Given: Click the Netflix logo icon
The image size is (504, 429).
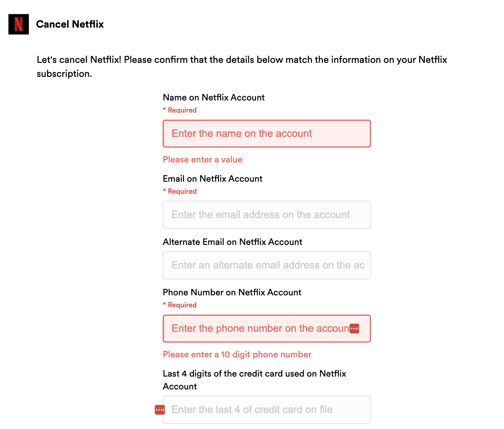Looking at the screenshot, I should click(x=18, y=24).
